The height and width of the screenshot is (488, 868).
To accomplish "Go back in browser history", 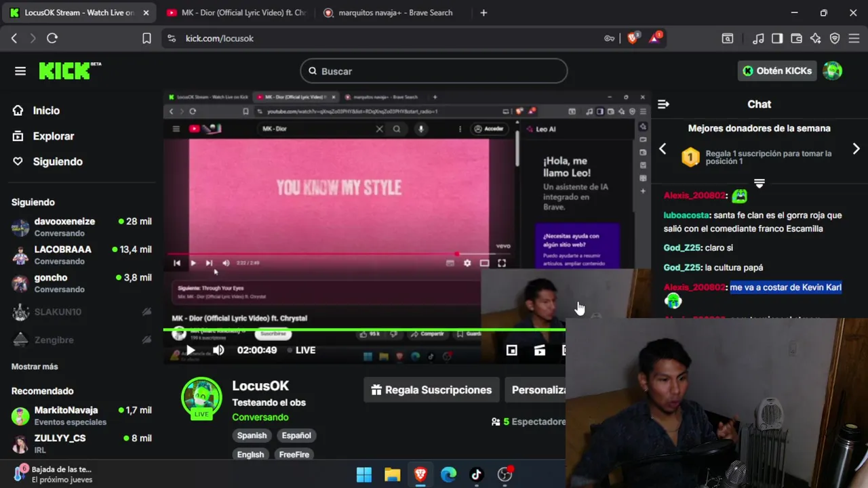I will pos(14,39).
